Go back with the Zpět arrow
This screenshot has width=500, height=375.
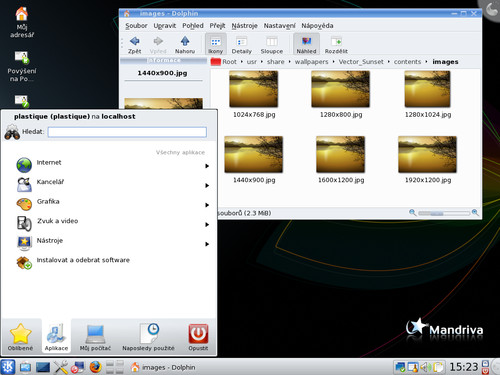(x=135, y=45)
